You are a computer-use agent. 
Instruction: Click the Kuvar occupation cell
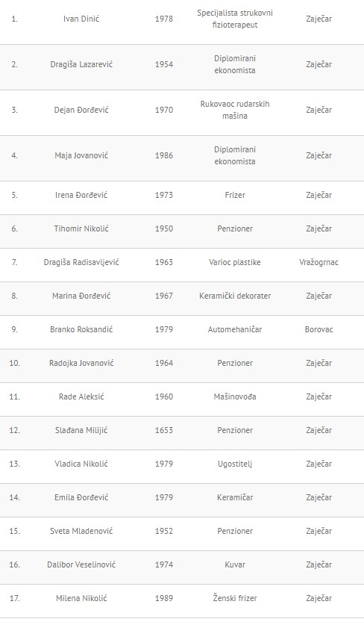coord(235,564)
